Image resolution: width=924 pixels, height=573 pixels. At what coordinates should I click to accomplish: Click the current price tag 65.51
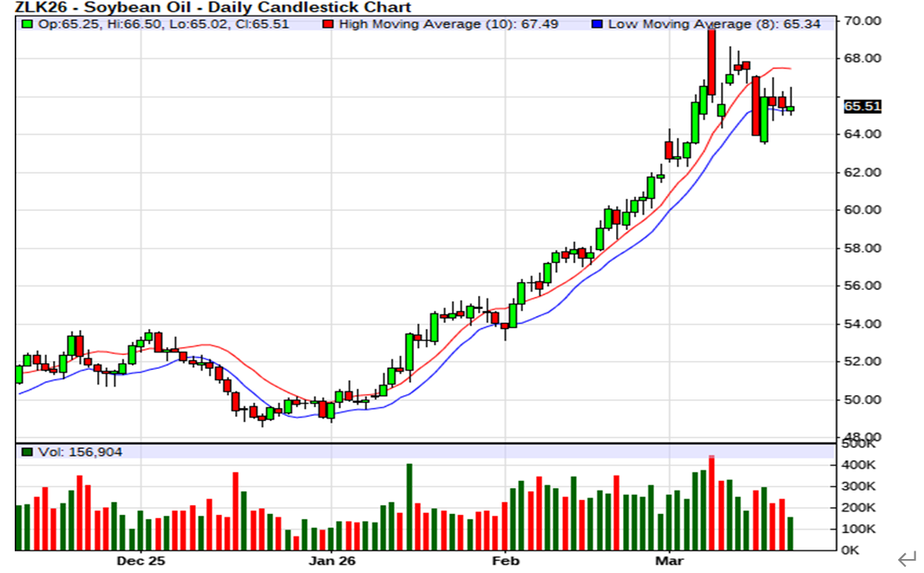click(862, 107)
